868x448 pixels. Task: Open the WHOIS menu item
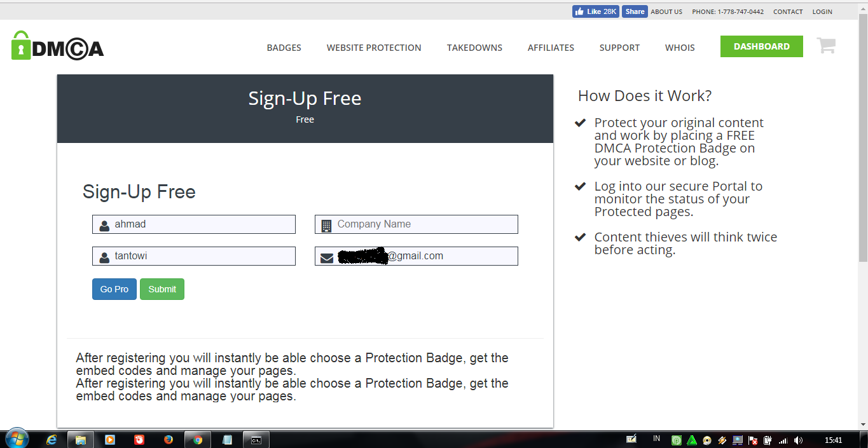point(680,48)
